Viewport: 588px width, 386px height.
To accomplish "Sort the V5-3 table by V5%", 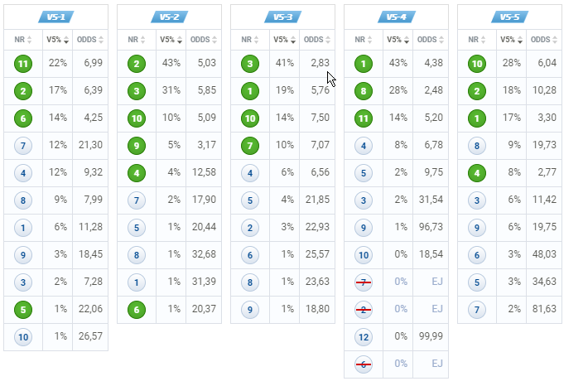I will [x=284, y=40].
